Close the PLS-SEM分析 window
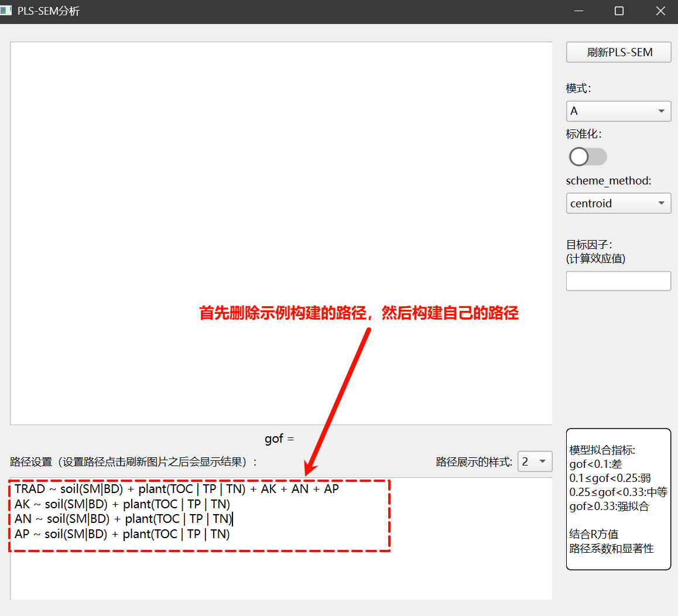 pyautogui.click(x=660, y=11)
